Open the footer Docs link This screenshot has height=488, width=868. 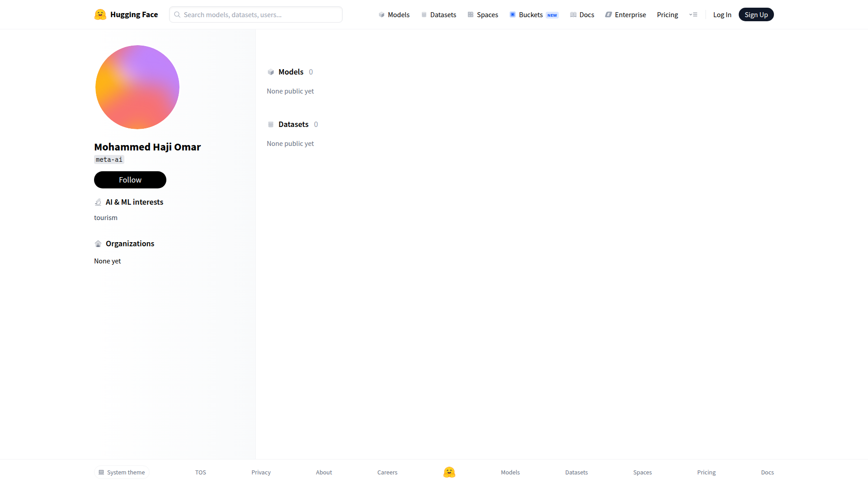tap(767, 472)
